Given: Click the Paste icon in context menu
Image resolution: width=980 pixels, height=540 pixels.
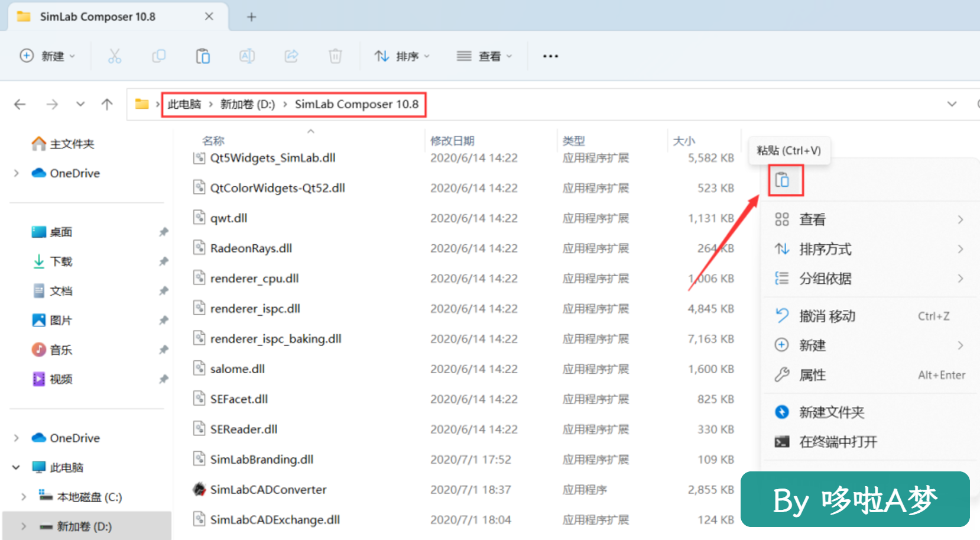Looking at the screenshot, I should [782, 180].
